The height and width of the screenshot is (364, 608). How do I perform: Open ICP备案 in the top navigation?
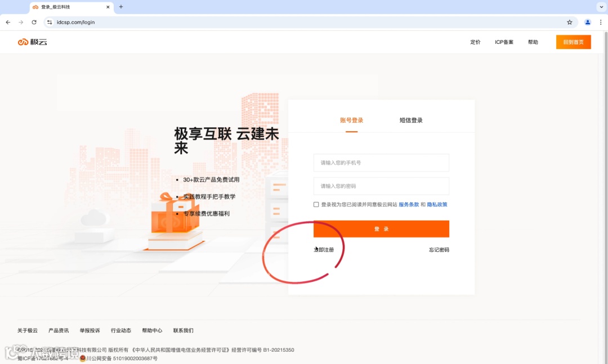coord(504,42)
